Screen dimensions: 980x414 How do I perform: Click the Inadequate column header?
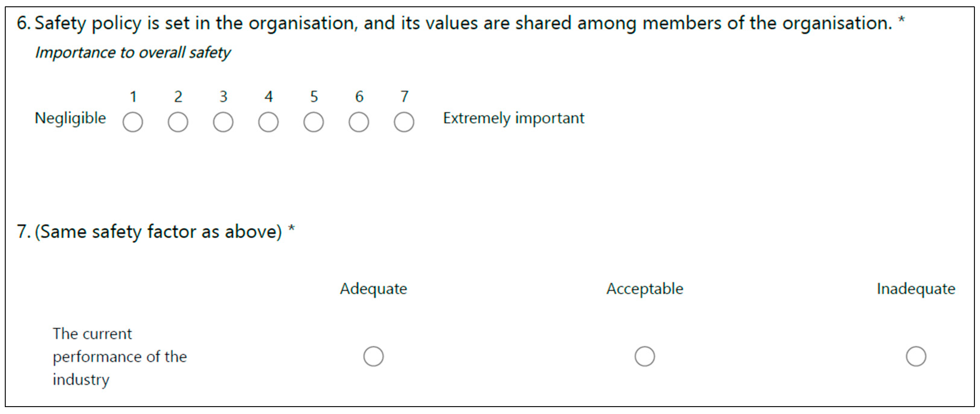point(916,289)
